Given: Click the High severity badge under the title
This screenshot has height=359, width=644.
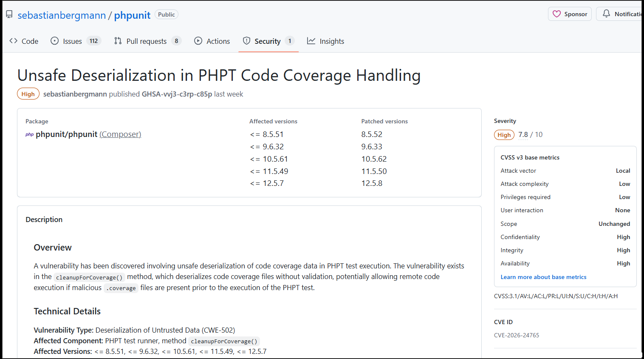Looking at the screenshot, I should [x=28, y=94].
